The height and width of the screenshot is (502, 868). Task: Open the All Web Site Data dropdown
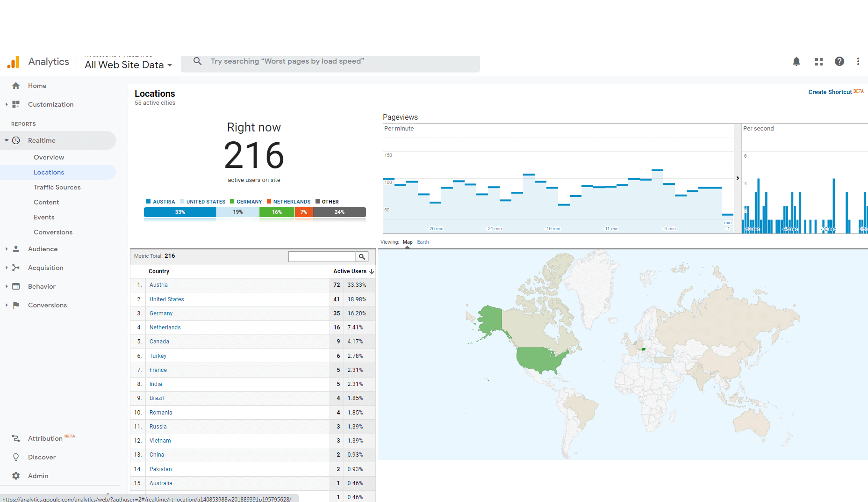(128, 65)
